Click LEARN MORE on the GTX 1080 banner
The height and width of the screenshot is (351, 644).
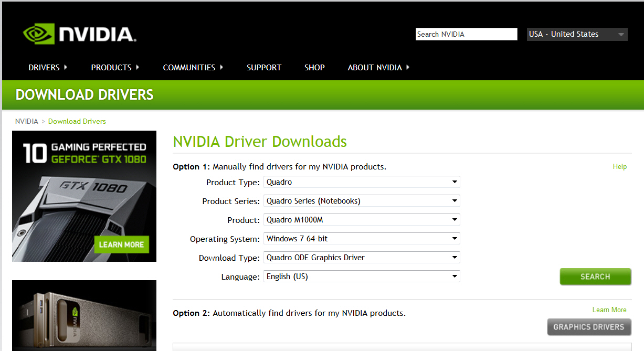coord(121,244)
